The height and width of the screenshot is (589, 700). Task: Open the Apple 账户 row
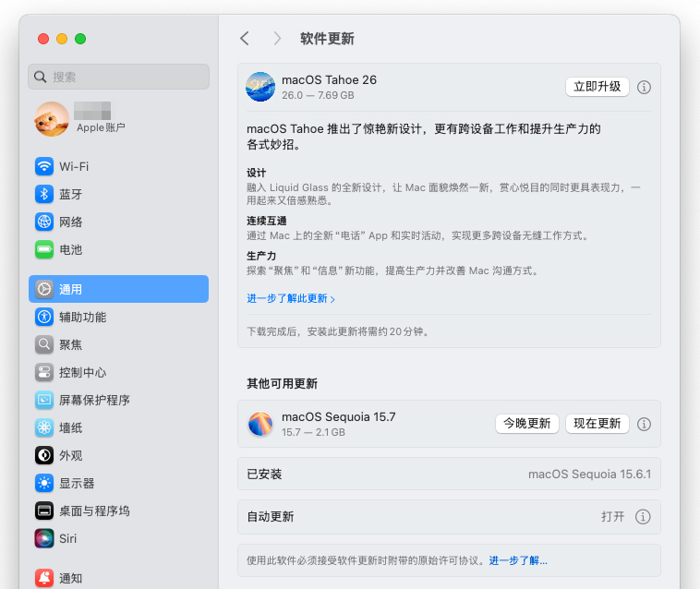[x=119, y=119]
